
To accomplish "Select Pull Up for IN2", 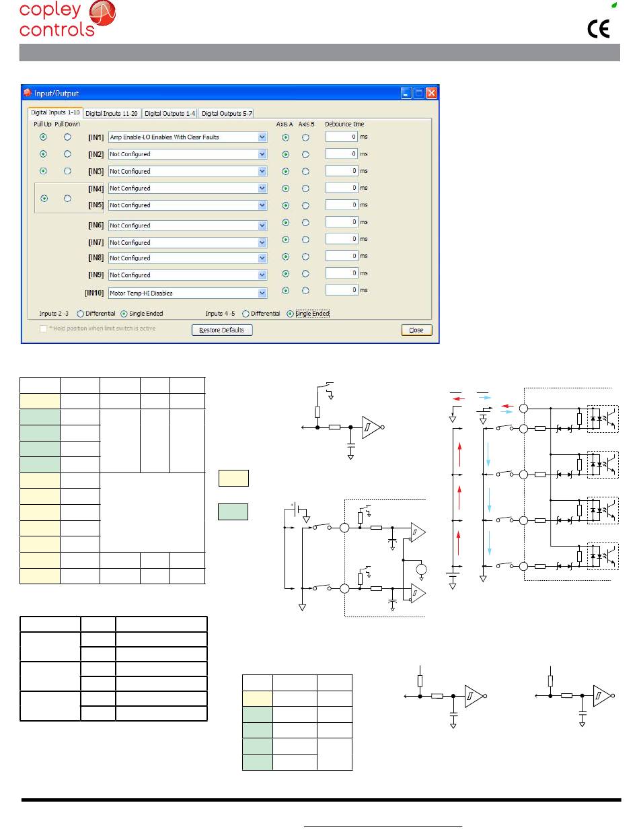I will [x=44, y=153].
